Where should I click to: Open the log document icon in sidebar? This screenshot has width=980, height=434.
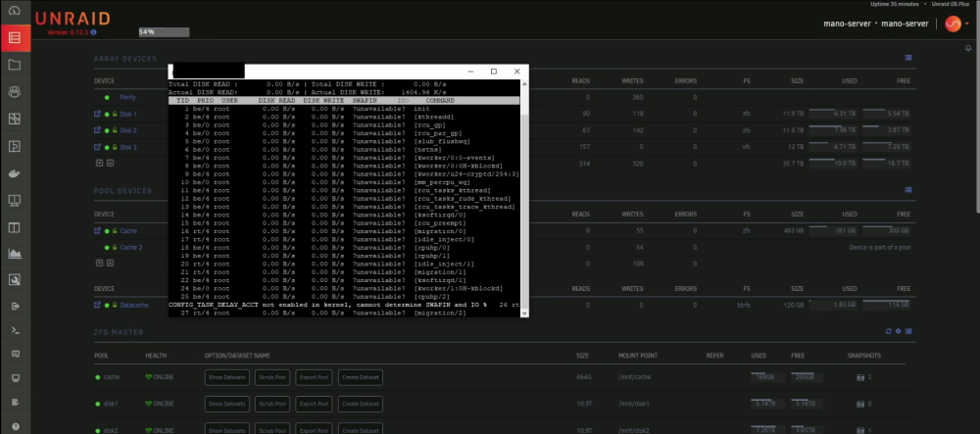tap(15, 402)
